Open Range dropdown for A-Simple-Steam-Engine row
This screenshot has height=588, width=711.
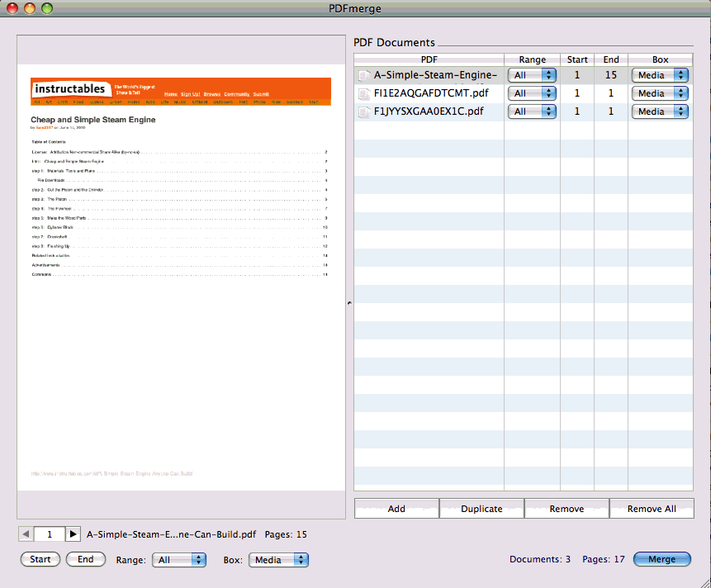click(x=532, y=75)
